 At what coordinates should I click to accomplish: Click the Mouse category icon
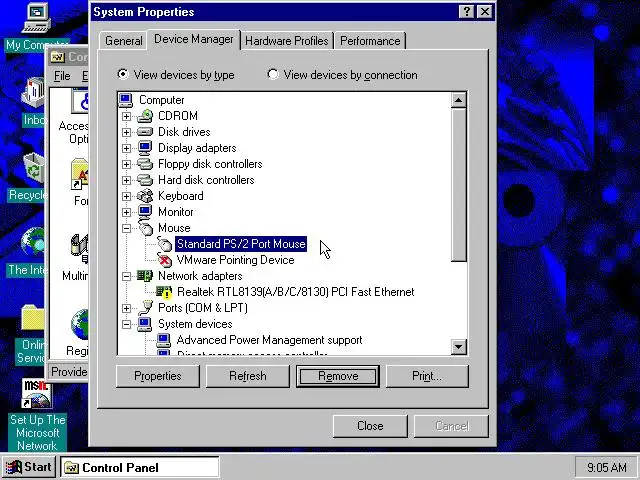click(x=146, y=227)
